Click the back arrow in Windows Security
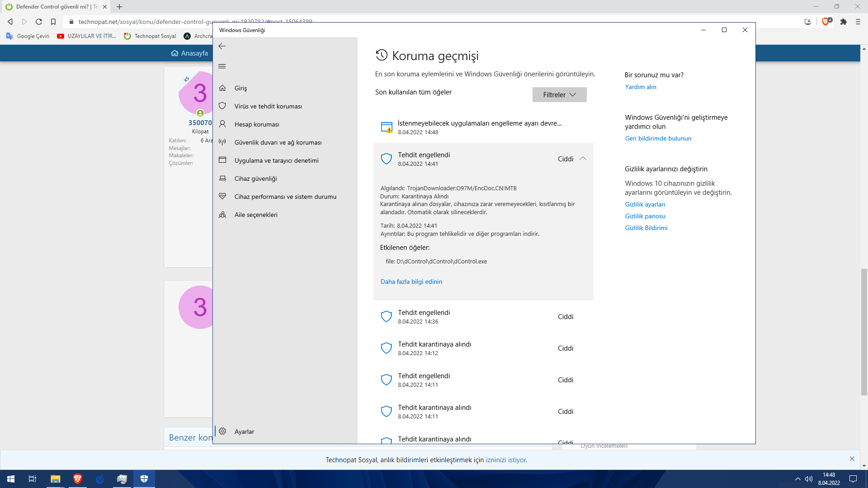This screenshot has width=868, height=488. pyautogui.click(x=222, y=46)
